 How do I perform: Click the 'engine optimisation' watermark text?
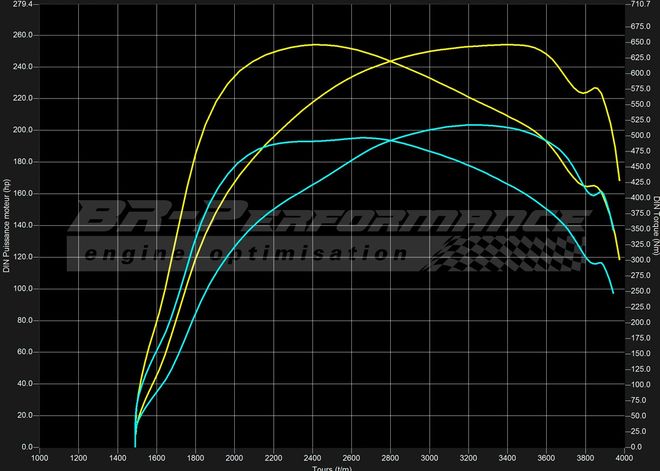pos(238,254)
